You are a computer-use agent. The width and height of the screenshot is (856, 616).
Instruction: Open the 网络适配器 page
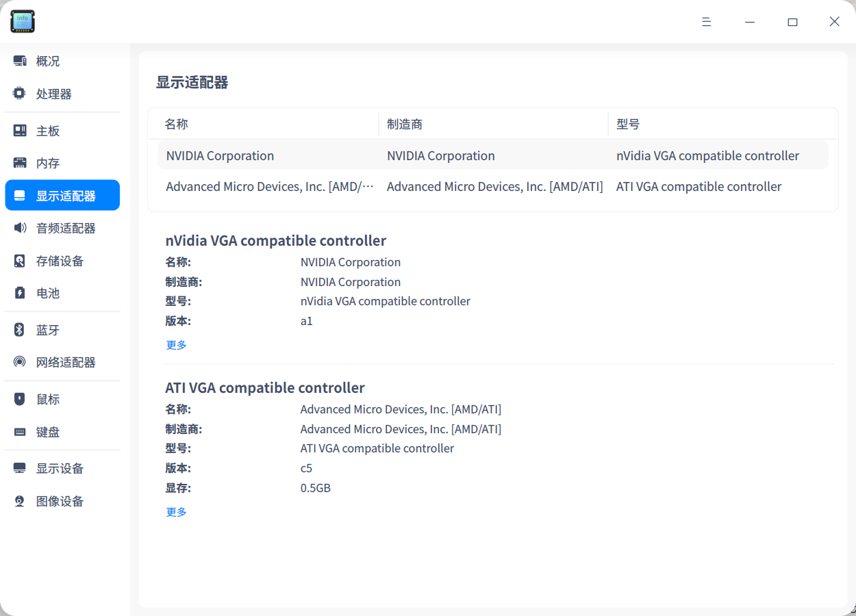66,362
